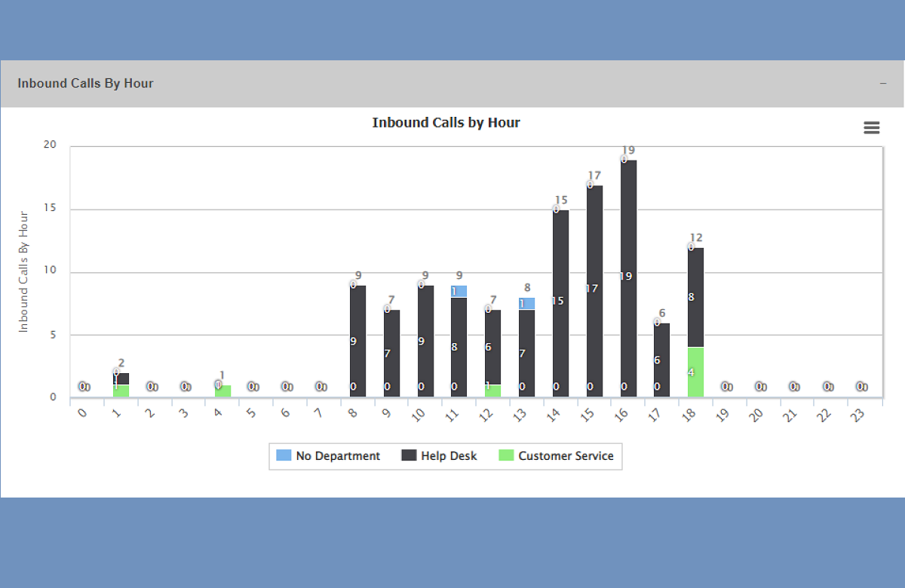This screenshot has width=905, height=588.
Task: Select the hour 10 Help Desk bar
Action: [425, 341]
